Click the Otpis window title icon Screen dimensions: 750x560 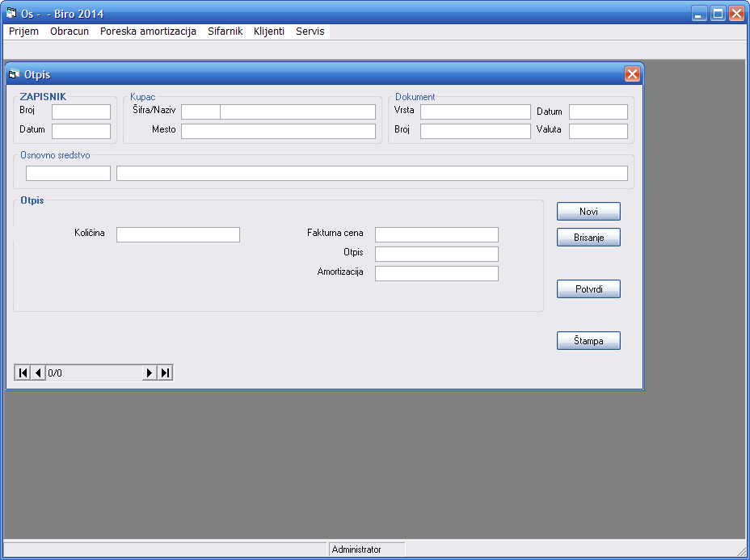[x=14, y=74]
